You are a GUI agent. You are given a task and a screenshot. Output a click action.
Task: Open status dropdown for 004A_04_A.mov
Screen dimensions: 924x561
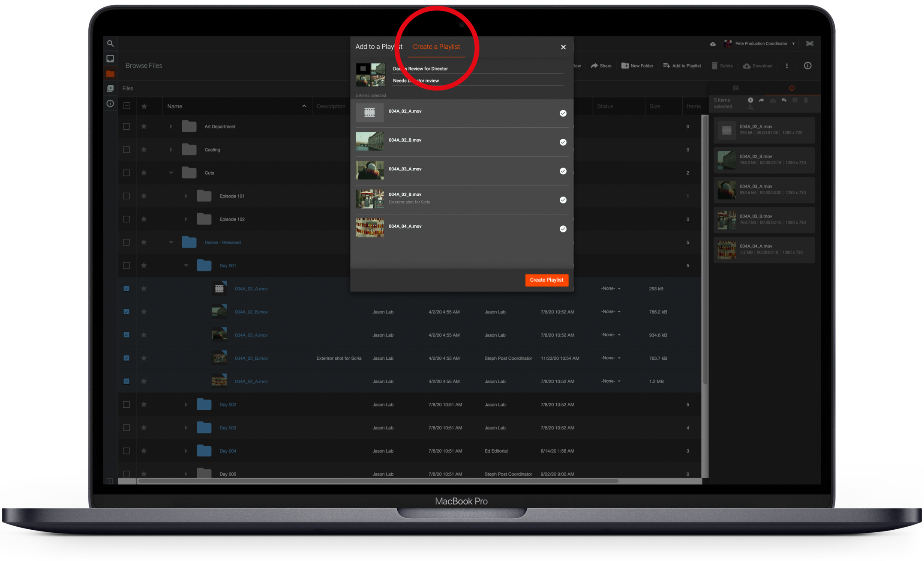coord(611,381)
